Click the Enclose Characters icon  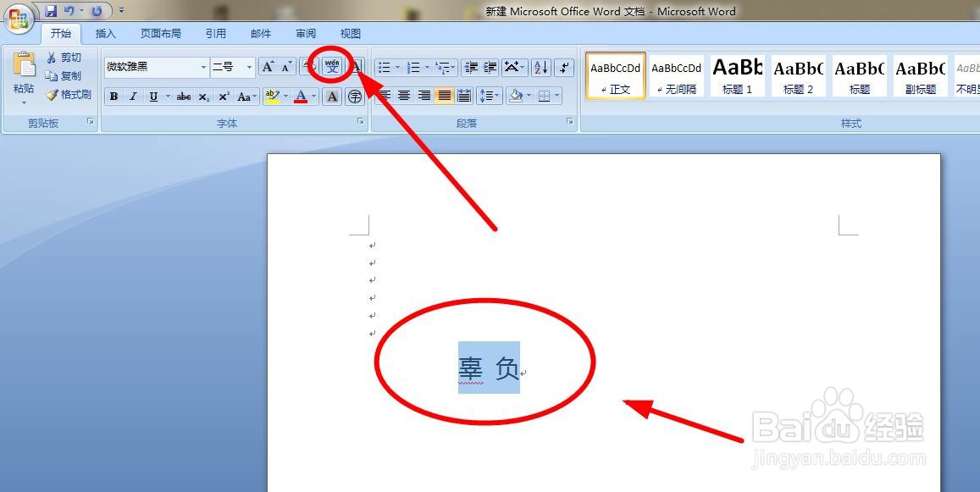355,96
